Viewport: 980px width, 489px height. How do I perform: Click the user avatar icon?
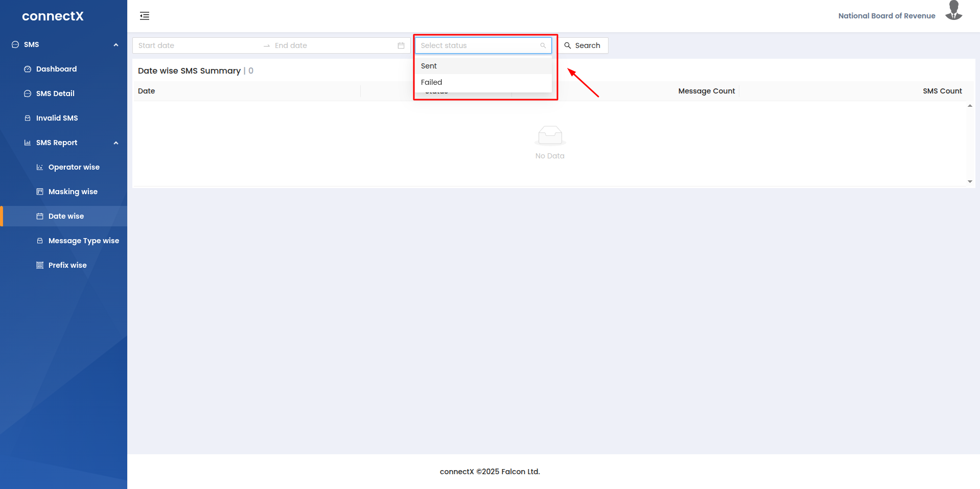[x=953, y=11]
